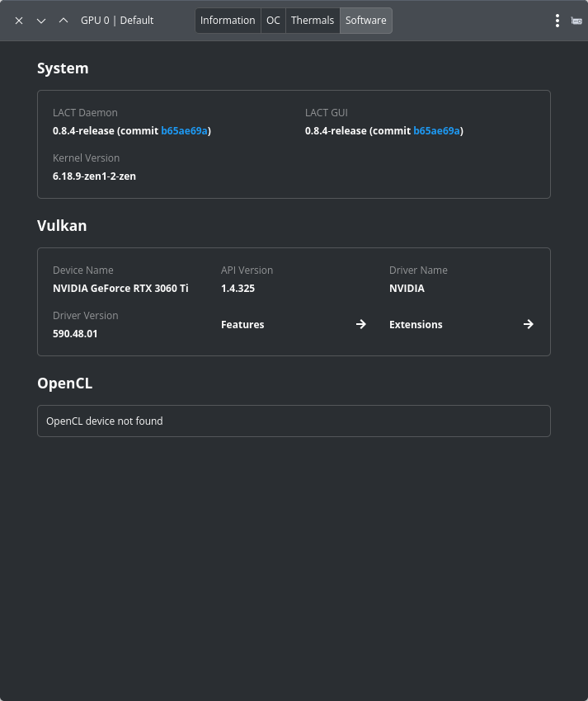Switch to the Information tab
The height and width of the screenshot is (701, 588).
228,21
